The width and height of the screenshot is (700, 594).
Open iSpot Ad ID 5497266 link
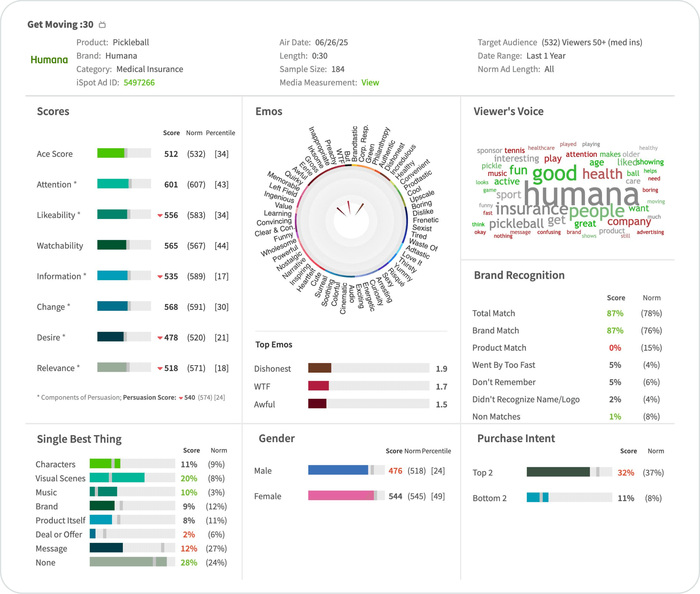click(x=139, y=82)
